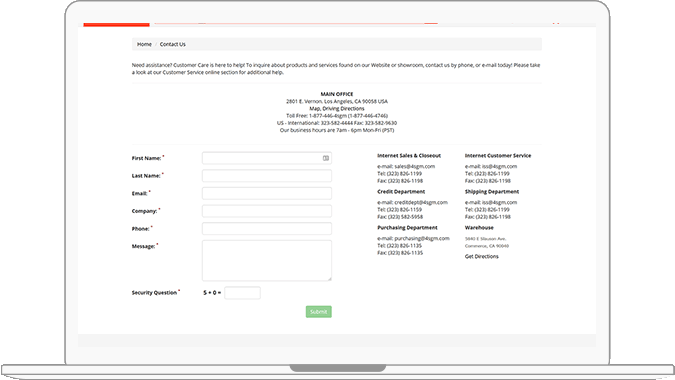Click the Contact Us breadcrumb
Screen dimensions: 675x380
point(173,44)
